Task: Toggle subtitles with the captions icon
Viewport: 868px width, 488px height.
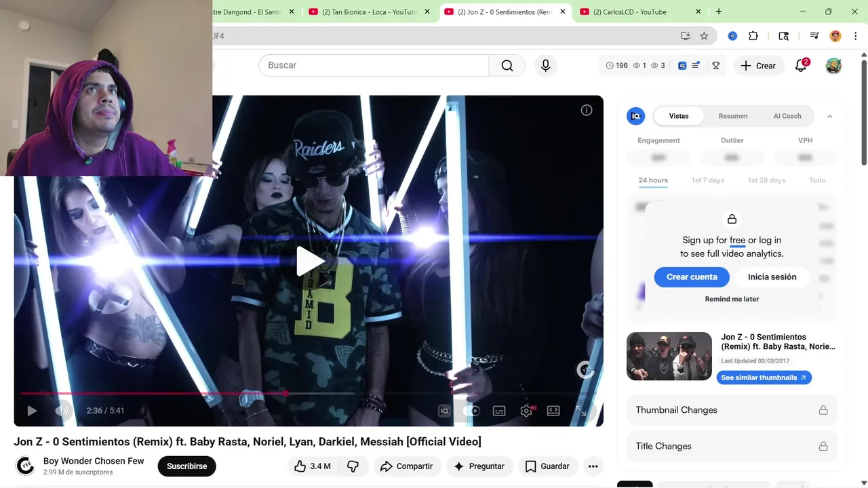Action: click(x=499, y=411)
